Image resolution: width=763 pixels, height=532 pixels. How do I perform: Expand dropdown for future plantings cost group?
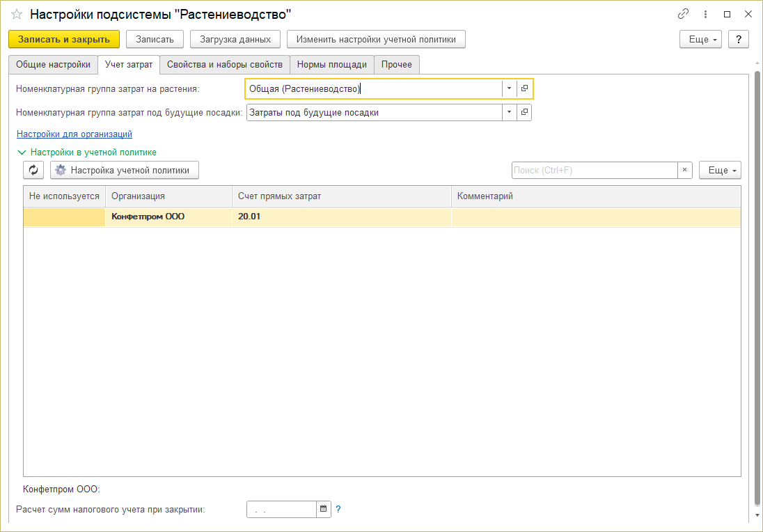(x=509, y=112)
